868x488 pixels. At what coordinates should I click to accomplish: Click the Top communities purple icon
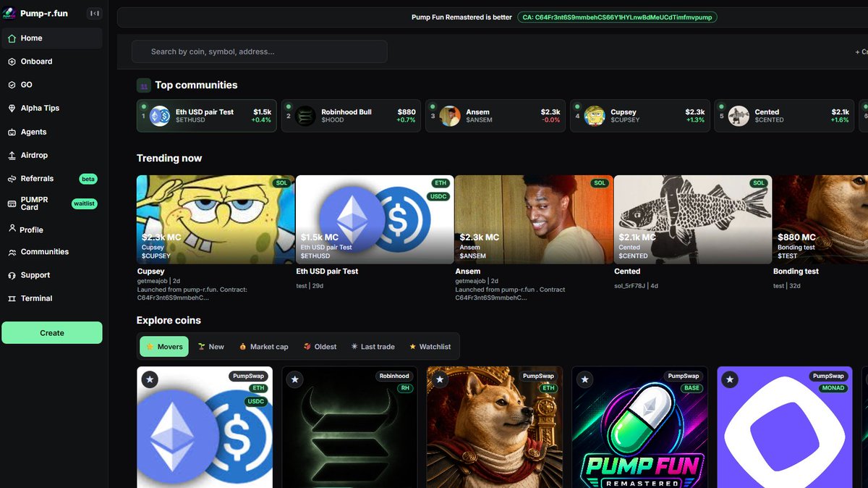pos(144,85)
